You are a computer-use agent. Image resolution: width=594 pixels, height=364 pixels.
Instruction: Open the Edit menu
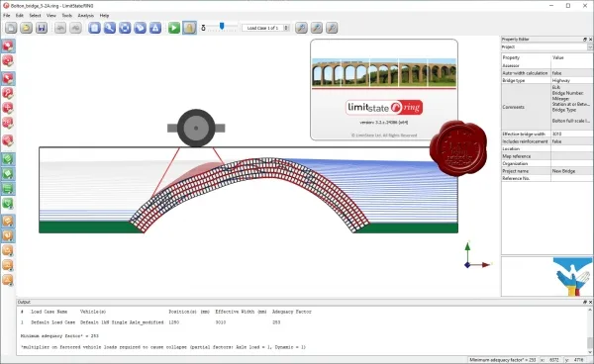click(x=20, y=16)
